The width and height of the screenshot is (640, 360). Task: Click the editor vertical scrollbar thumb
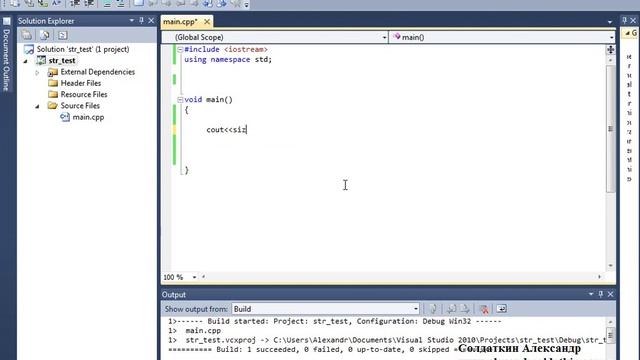coord(611,129)
